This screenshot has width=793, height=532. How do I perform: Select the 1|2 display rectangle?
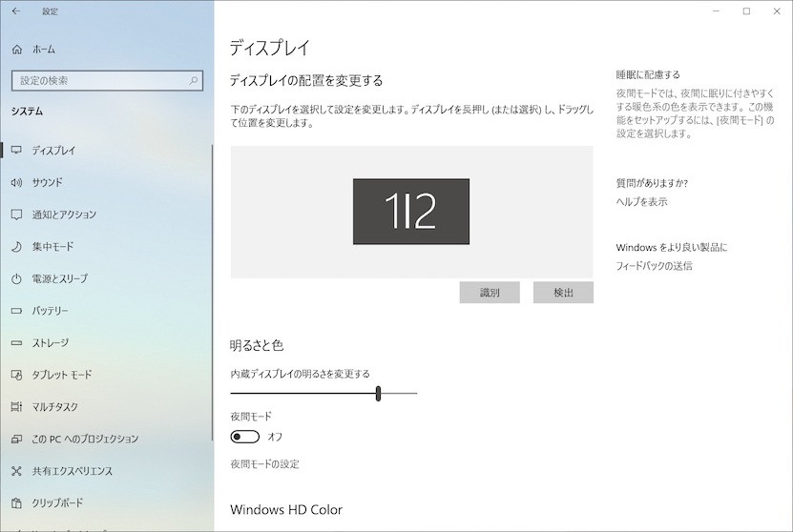(x=411, y=212)
